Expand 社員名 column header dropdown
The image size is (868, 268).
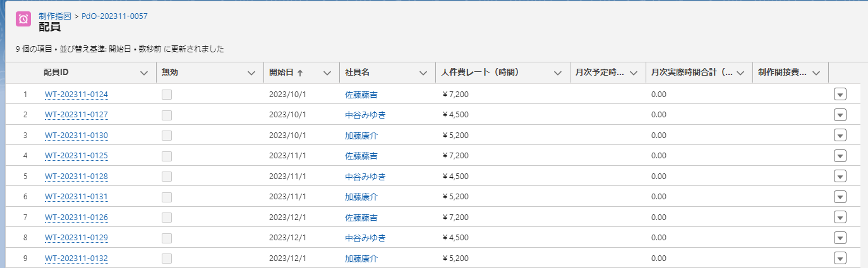pos(423,73)
